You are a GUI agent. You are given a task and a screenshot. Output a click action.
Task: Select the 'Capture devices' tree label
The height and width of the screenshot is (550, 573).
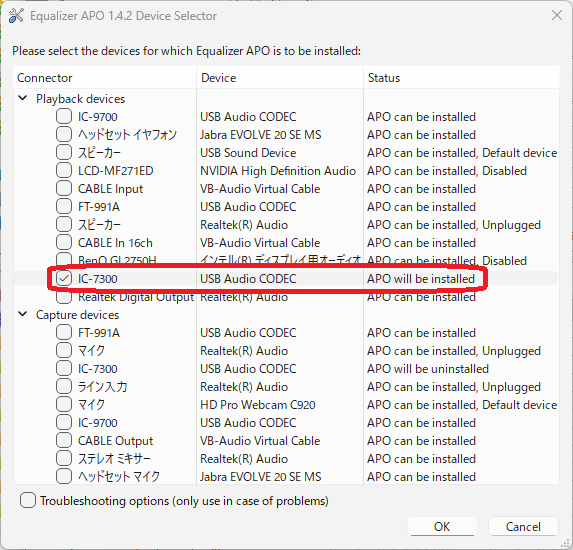pyautogui.click(x=77, y=315)
